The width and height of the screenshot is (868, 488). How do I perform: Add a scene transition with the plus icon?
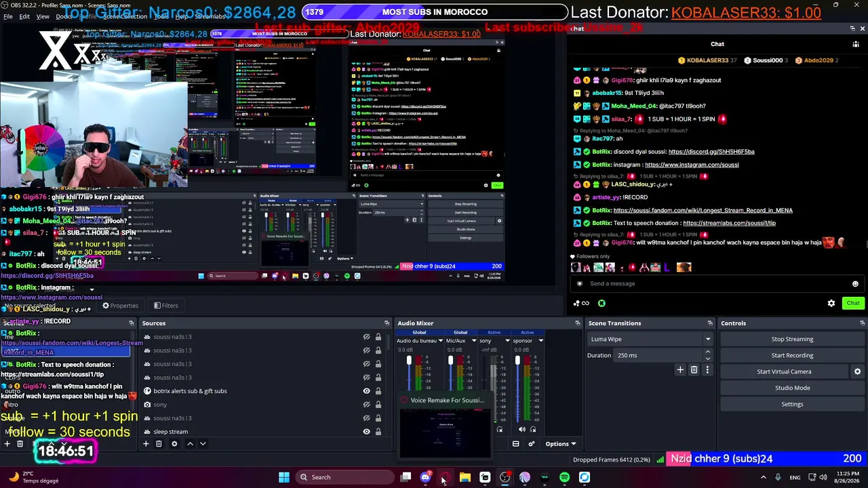680,370
